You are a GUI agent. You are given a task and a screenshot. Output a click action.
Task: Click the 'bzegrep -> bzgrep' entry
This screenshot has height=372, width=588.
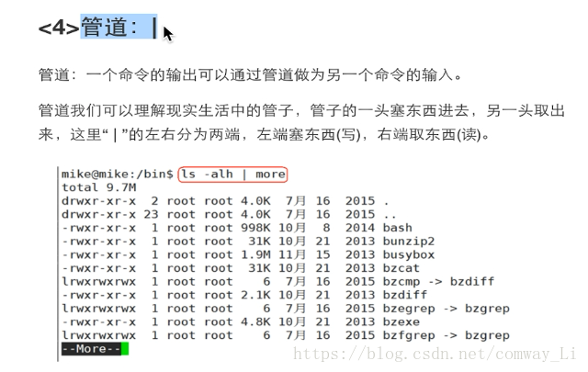click(447, 309)
